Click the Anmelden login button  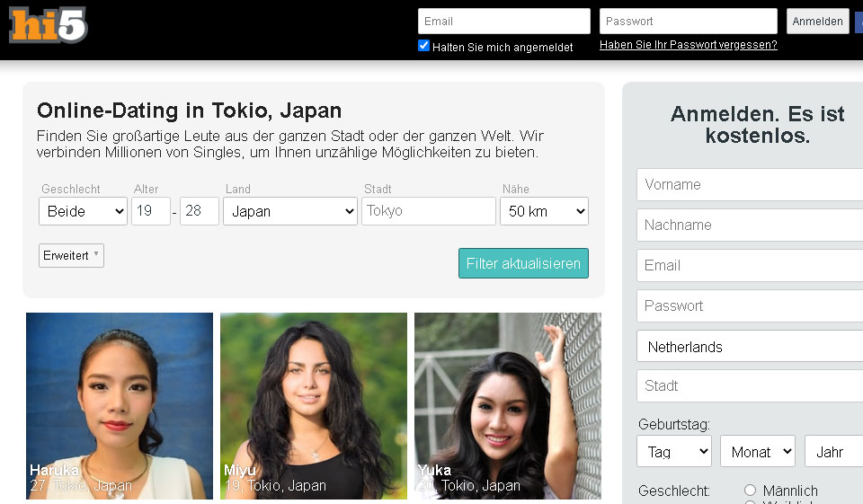pos(817,22)
